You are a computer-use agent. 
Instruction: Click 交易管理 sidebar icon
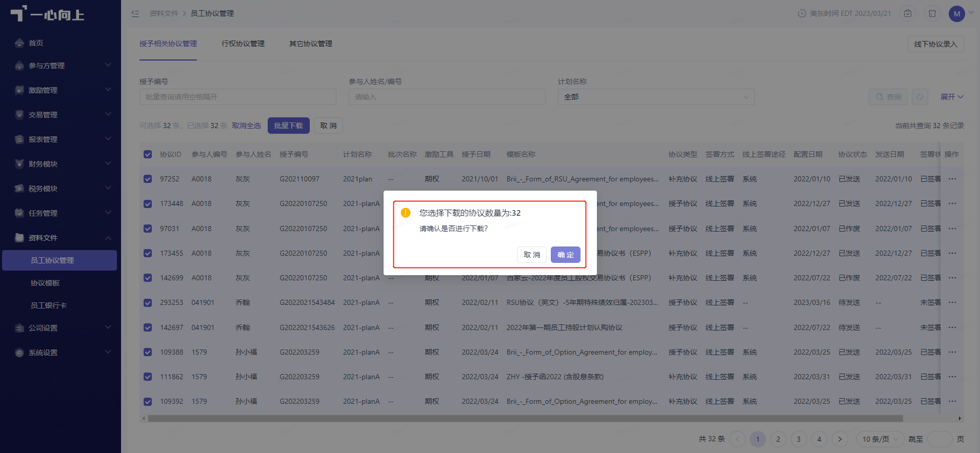[19, 115]
